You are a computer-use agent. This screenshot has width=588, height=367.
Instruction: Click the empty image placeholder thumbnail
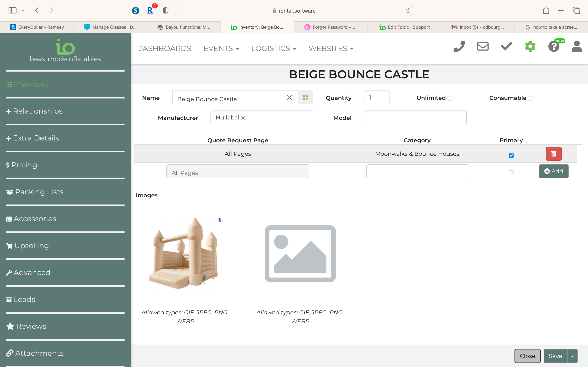pyautogui.click(x=300, y=254)
